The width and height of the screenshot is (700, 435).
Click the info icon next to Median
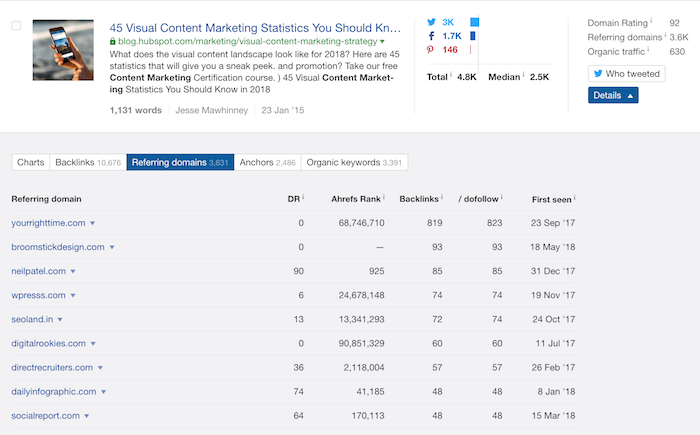[523, 74]
